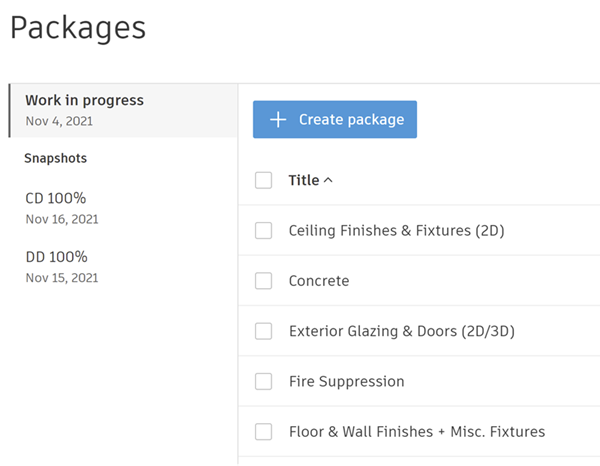The width and height of the screenshot is (600, 466).
Task: Open Ceiling Finishes & Fixtures (2D) package
Action: tap(396, 231)
